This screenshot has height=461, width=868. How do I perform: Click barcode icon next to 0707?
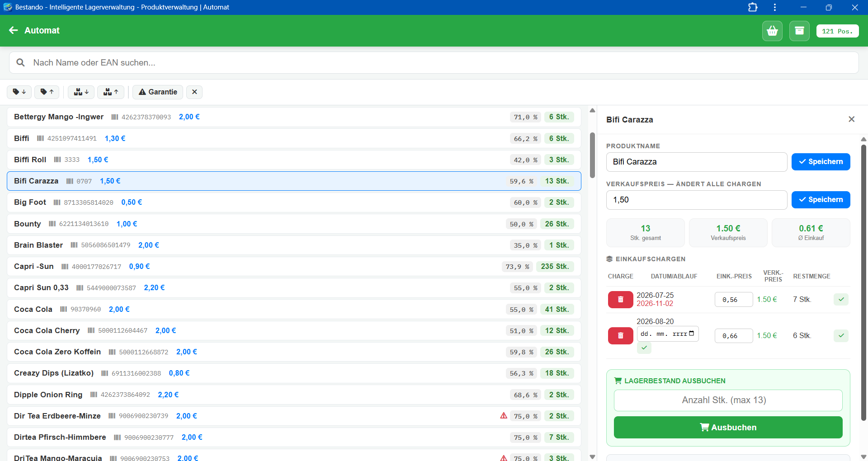(70, 181)
